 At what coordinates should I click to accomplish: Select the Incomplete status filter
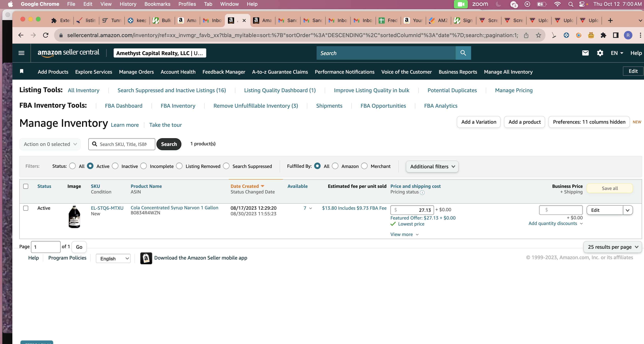[x=144, y=166]
